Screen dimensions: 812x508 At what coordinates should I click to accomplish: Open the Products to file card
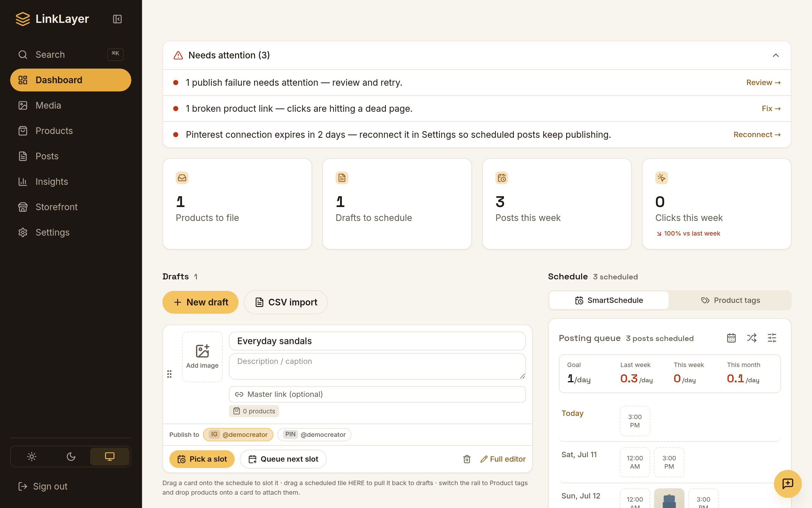pos(237,204)
